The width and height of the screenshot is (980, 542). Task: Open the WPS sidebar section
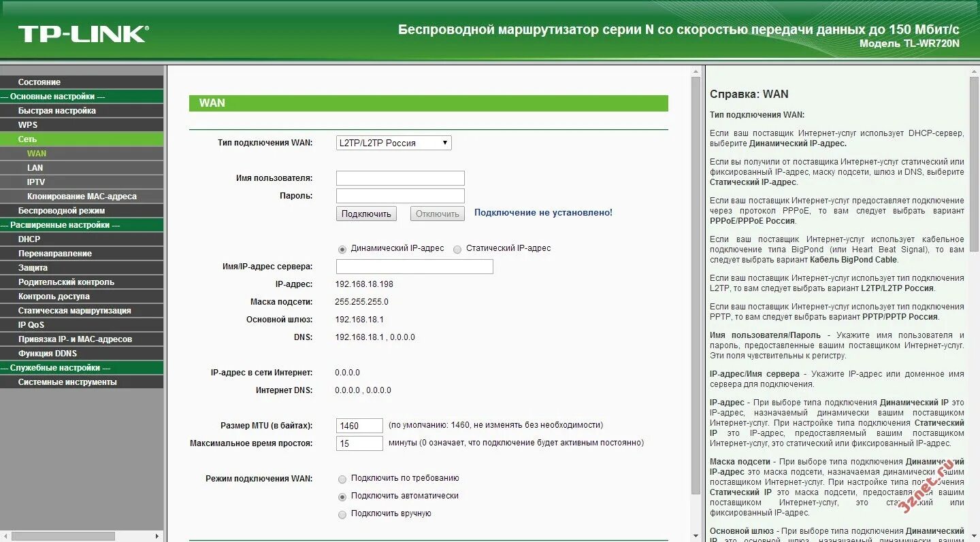(x=82, y=124)
